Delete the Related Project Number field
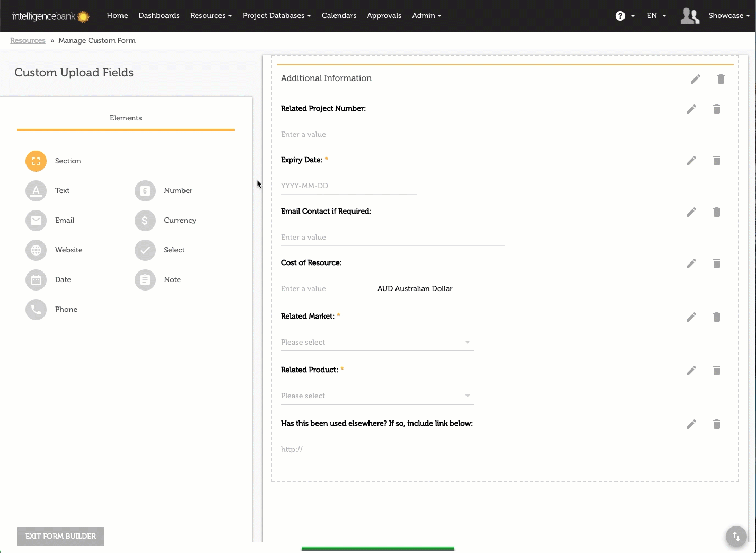This screenshot has width=756, height=553. (x=716, y=109)
